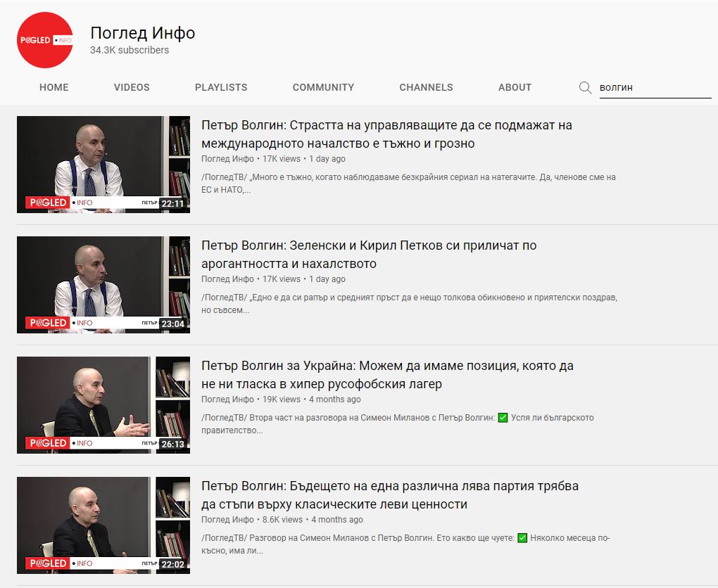The height and width of the screenshot is (588, 718).
Task: Click the 8.6K views text
Action: point(282,520)
